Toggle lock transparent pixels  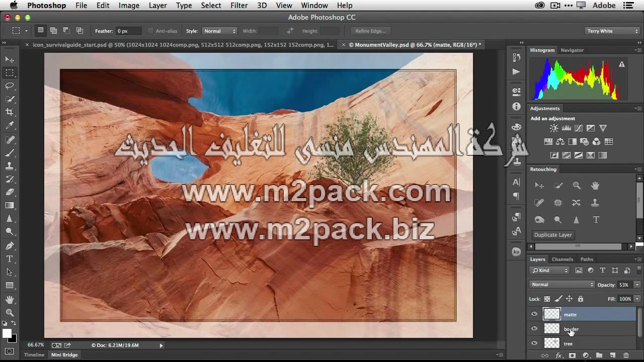547,299
